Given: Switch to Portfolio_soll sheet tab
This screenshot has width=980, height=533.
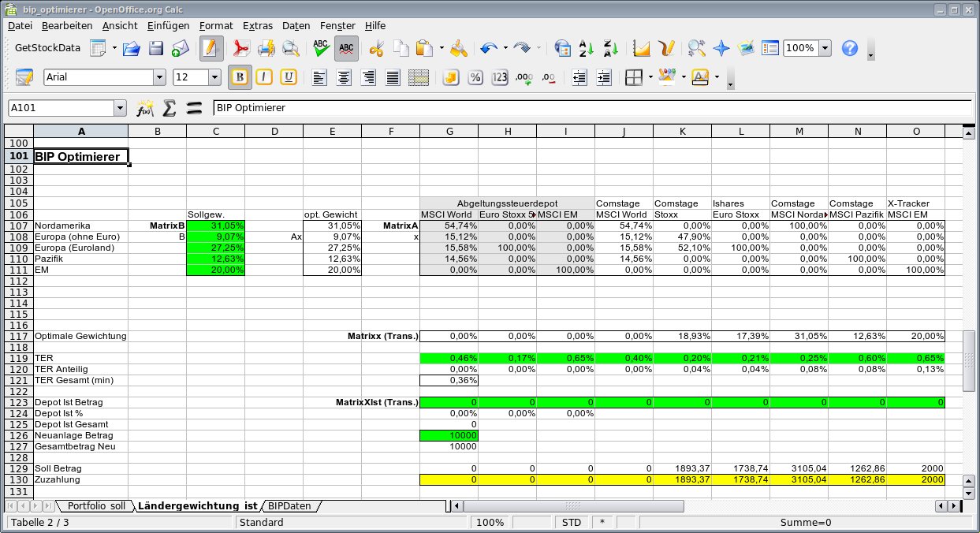Looking at the screenshot, I should coord(96,505).
